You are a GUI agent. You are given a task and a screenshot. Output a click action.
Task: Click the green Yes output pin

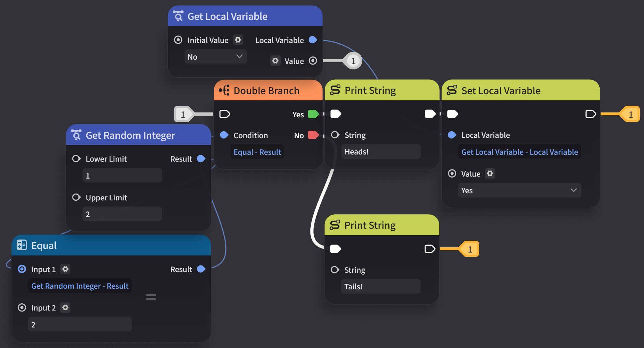pyautogui.click(x=313, y=114)
